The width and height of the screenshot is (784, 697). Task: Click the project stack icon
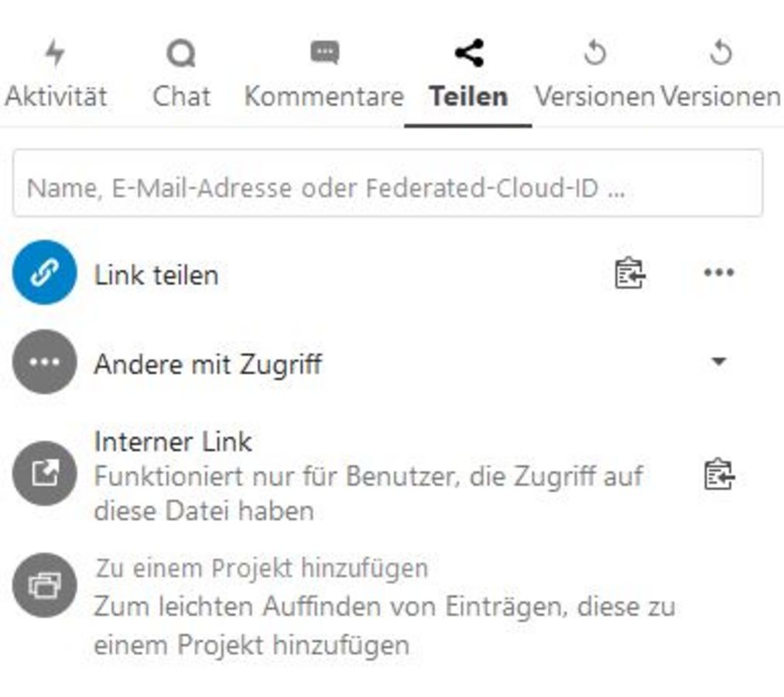point(44,585)
